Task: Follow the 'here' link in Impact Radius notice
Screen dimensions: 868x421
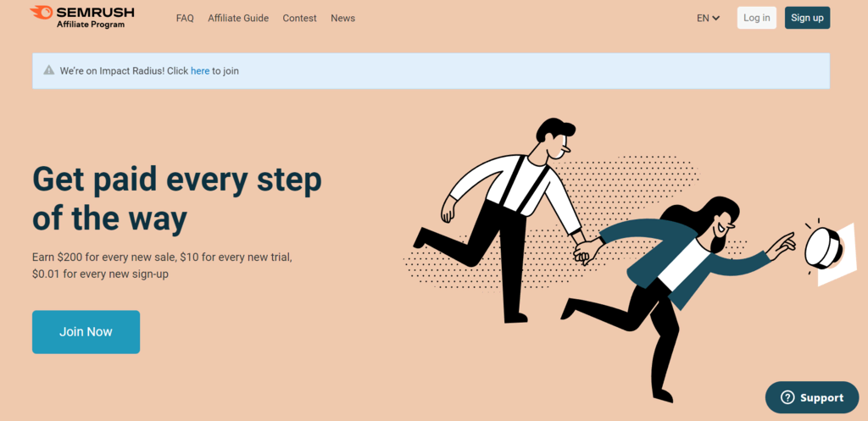Action: click(200, 71)
